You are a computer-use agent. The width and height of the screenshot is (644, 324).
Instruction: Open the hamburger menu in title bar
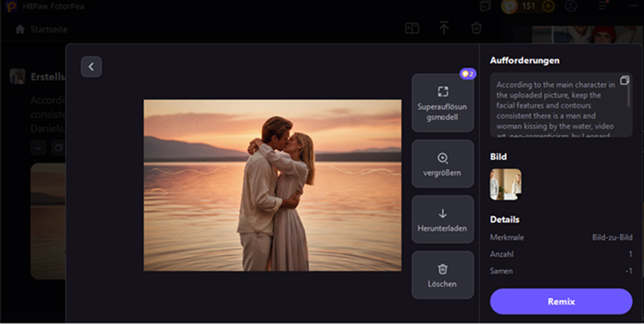point(604,6)
